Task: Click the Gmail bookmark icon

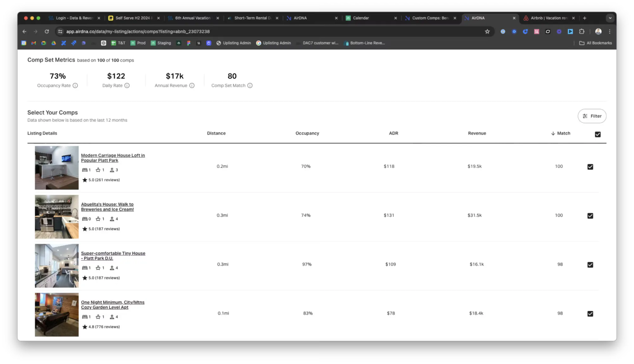Action: (34, 43)
